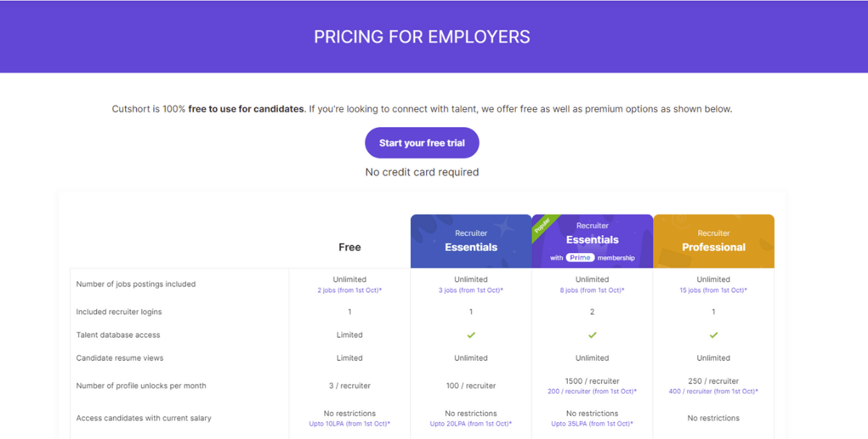
Task: Select the Recruiter Essentials plan header
Action: pyautogui.click(x=471, y=241)
